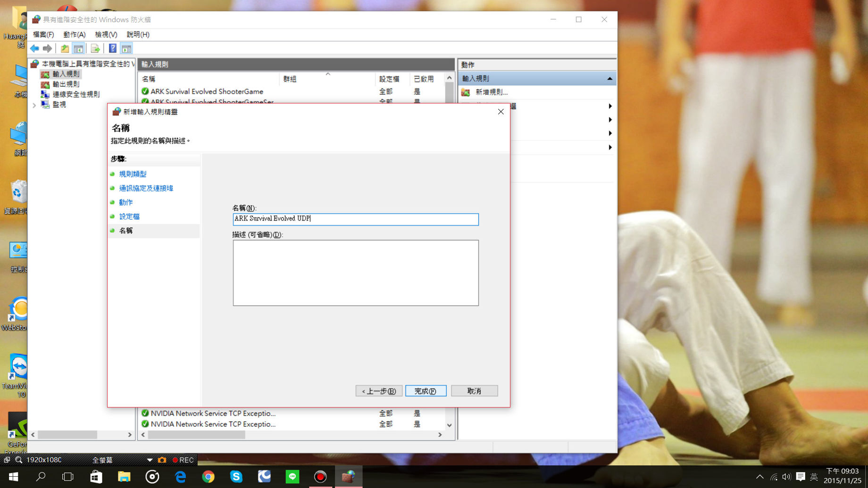868x488 pixels.
Task: Click the current wizard step 名稱
Action: click(125, 231)
